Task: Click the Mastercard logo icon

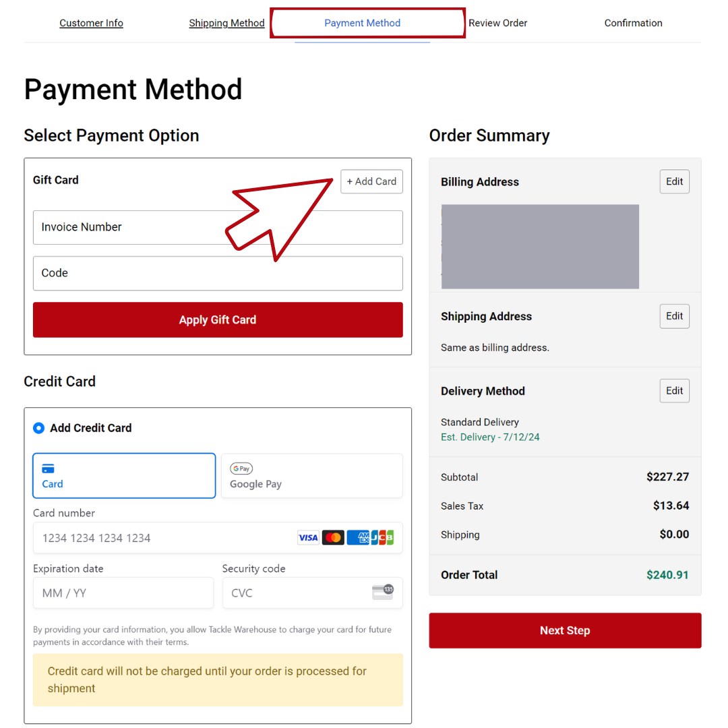Action: pyautogui.click(x=333, y=538)
